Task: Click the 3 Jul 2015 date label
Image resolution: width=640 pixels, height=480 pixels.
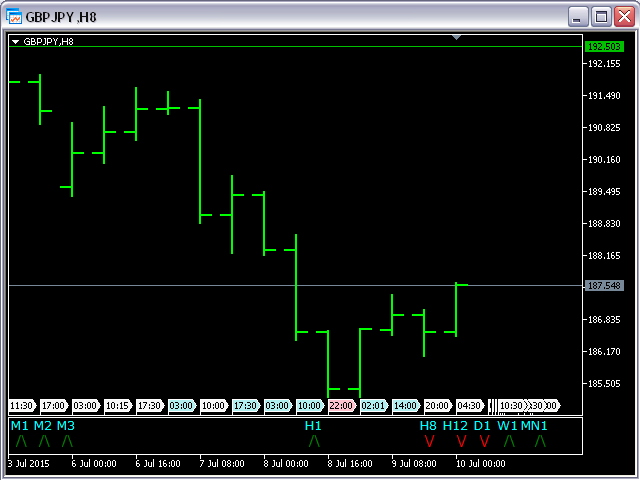Action: [29, 464]
